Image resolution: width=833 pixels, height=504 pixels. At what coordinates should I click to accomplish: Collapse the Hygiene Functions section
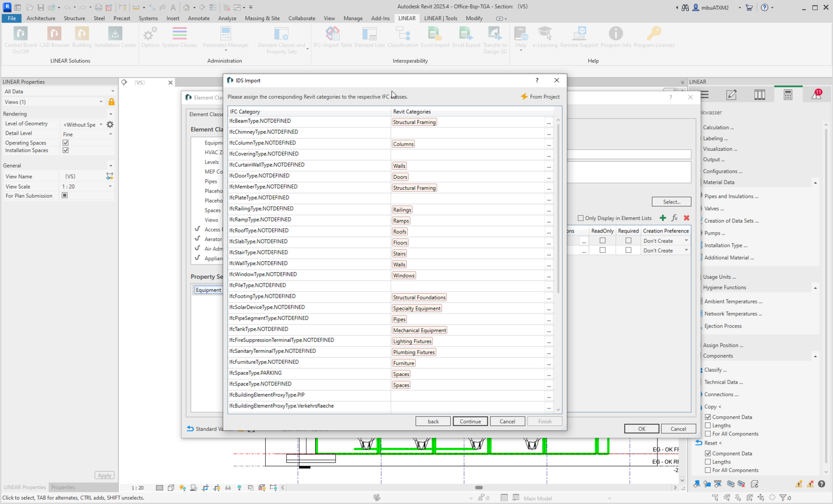(815, 288)
